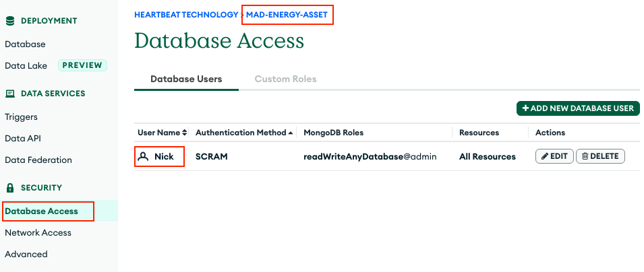Open Advanced security settings

click(x=26, y=254)
